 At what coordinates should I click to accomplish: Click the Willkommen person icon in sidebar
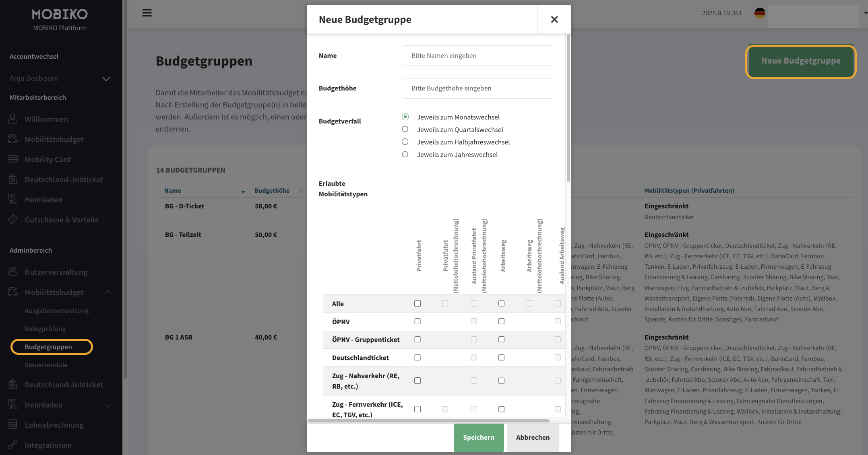pyautogui.click(x=13, y=119)
